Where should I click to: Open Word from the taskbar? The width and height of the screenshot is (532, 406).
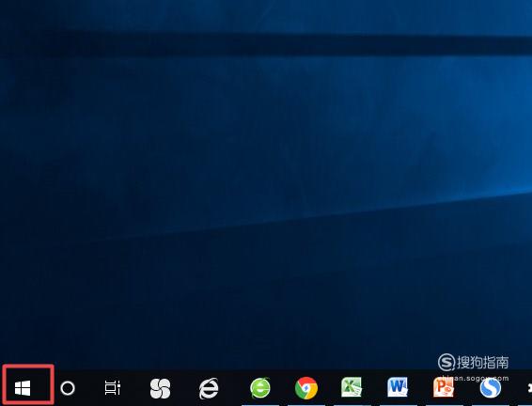tap(398, 387)
